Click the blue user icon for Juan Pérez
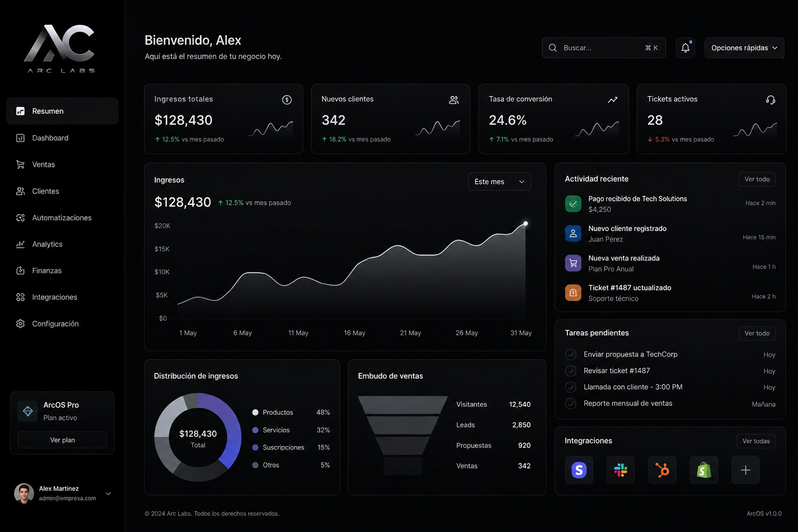 tap(573, 233)
